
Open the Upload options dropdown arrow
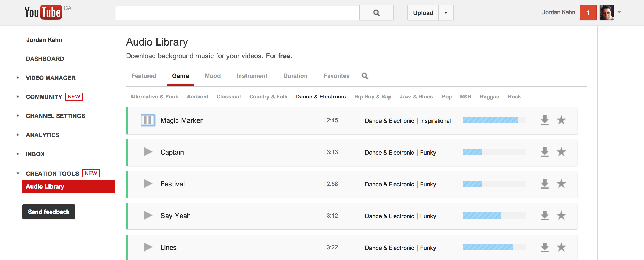tap(445, 12)
